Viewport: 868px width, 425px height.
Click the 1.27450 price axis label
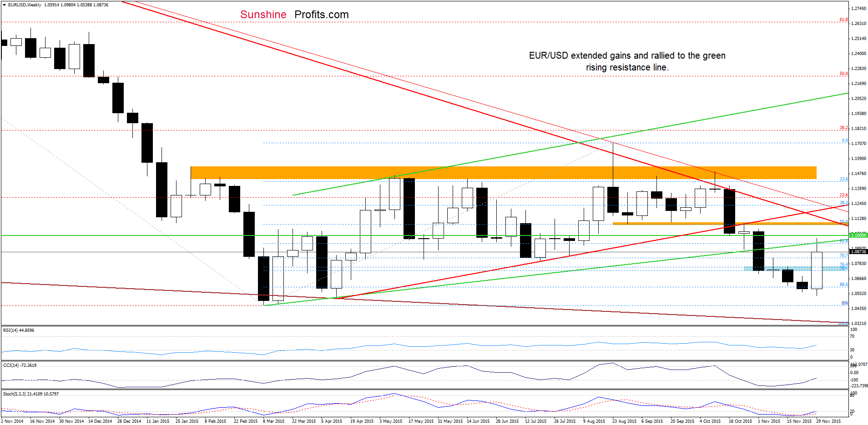point(858,9)
